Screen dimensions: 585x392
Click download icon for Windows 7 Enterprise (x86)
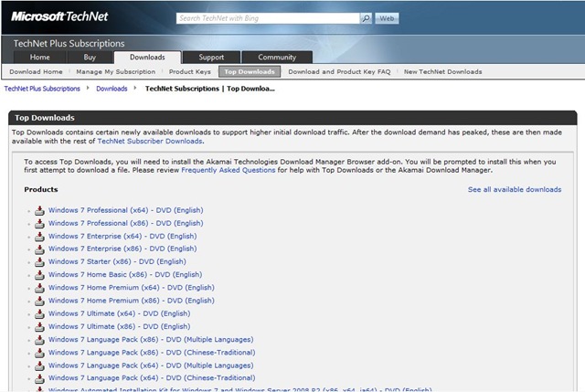[40, 249]
